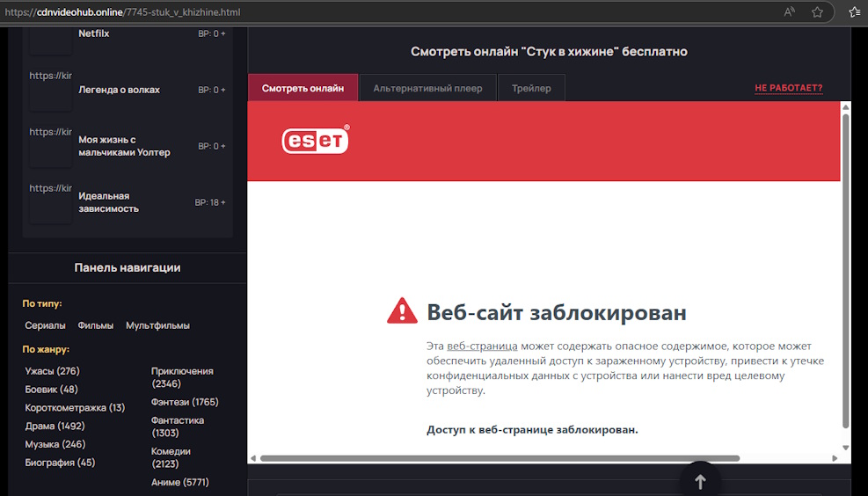
Task: Click the frame's scroll right arrow
Action: [x=835, y=458]
